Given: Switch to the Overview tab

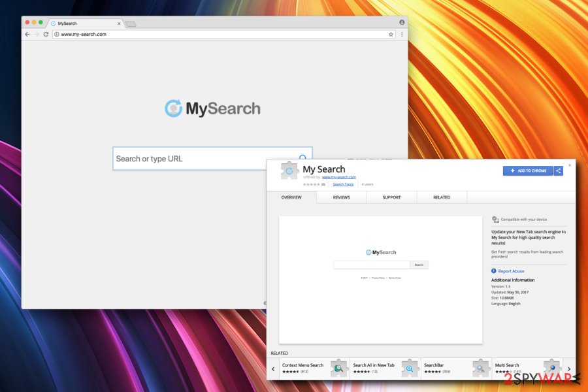Looking at the screenshot, I should coord(291,197).
